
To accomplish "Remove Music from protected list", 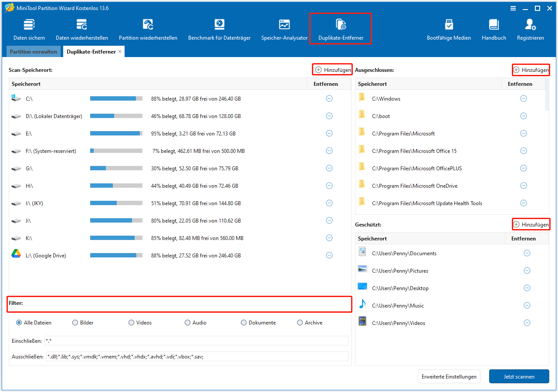I will click(527, 305).
